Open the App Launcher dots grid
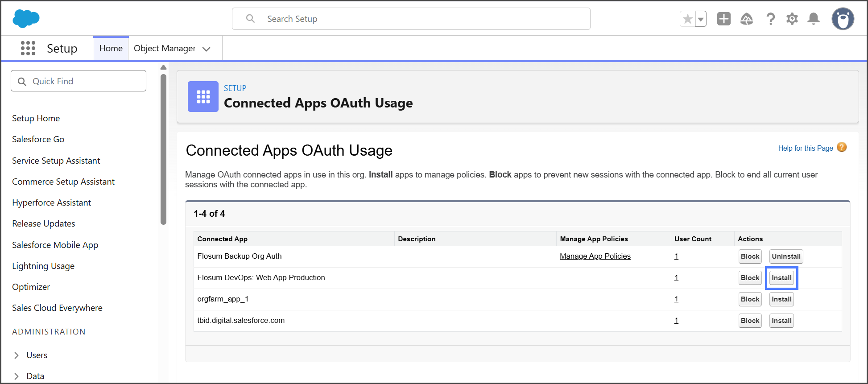Image resolution: width=868 pixels, height=384 pixels. point(28,48)
